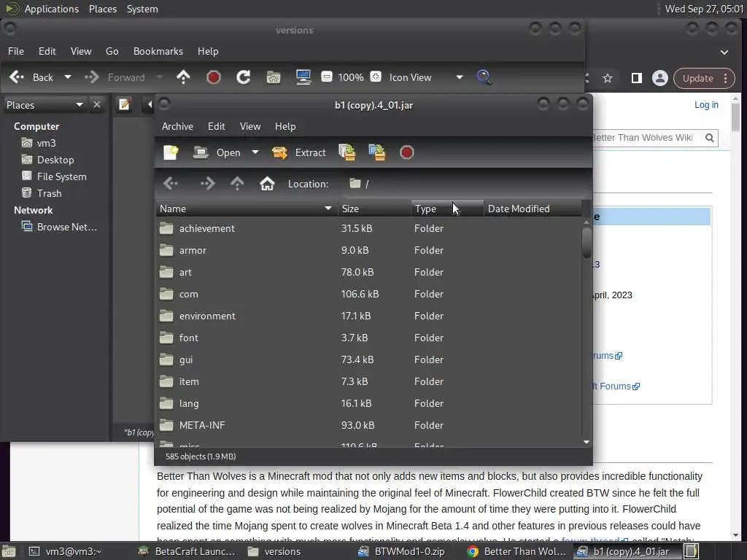The height and width of the screenshot is (560, 747).
Task: Open the Go menu in versions window
Action: [112, 51]
